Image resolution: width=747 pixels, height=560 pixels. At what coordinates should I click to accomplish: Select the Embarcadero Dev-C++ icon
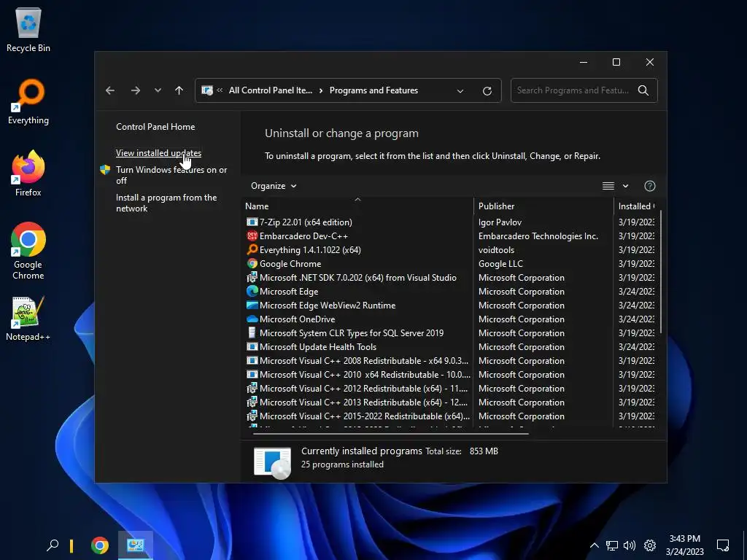[252, 236]
